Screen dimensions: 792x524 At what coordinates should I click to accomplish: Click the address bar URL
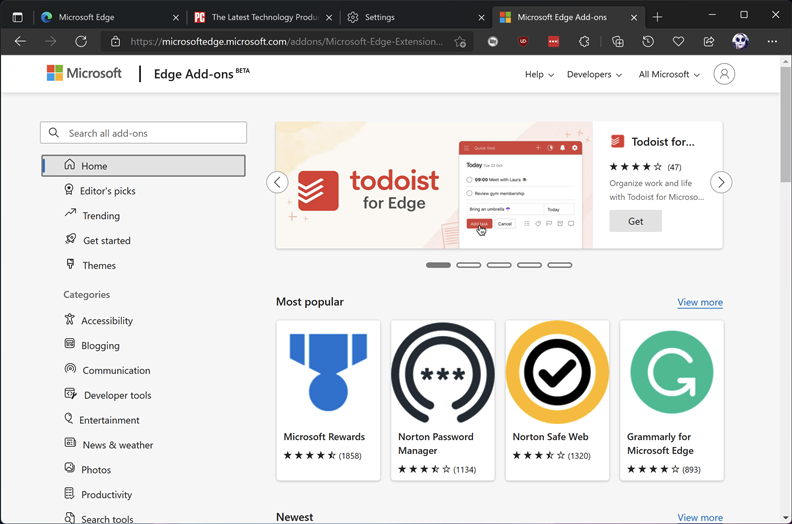click(x=286, y=41)
